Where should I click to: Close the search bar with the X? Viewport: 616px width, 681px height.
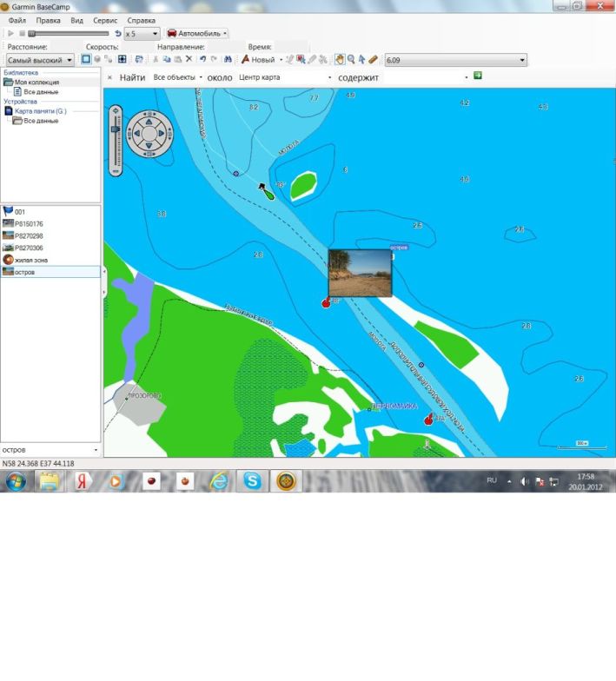click(x=109, y=77)
